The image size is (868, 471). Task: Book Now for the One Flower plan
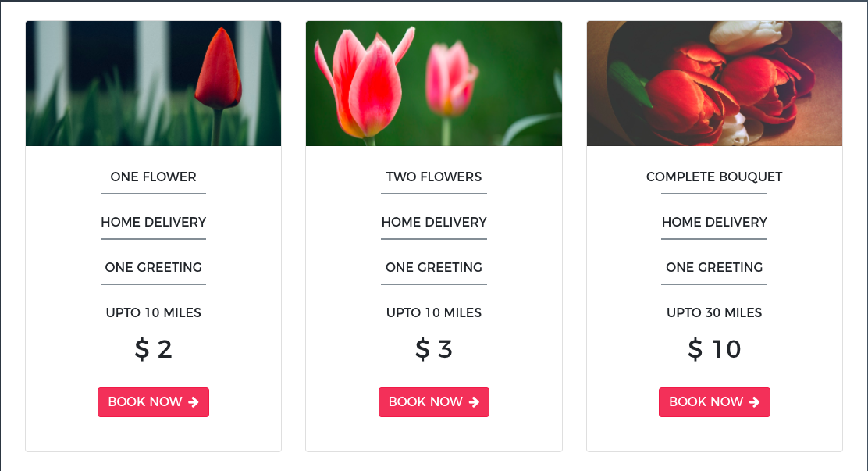(x=153, y=401)
